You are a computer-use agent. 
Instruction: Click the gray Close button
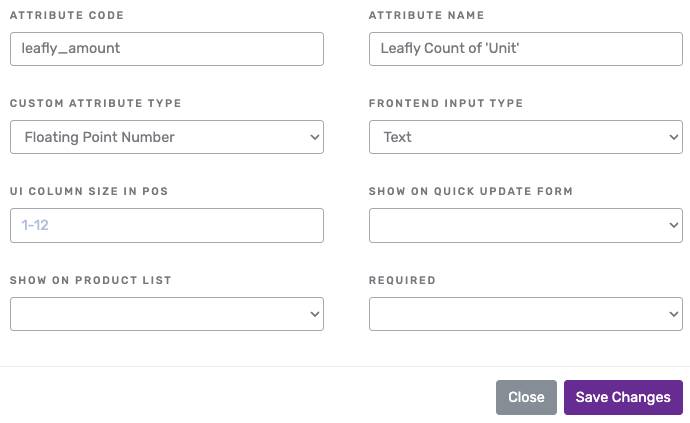point(526,397)
